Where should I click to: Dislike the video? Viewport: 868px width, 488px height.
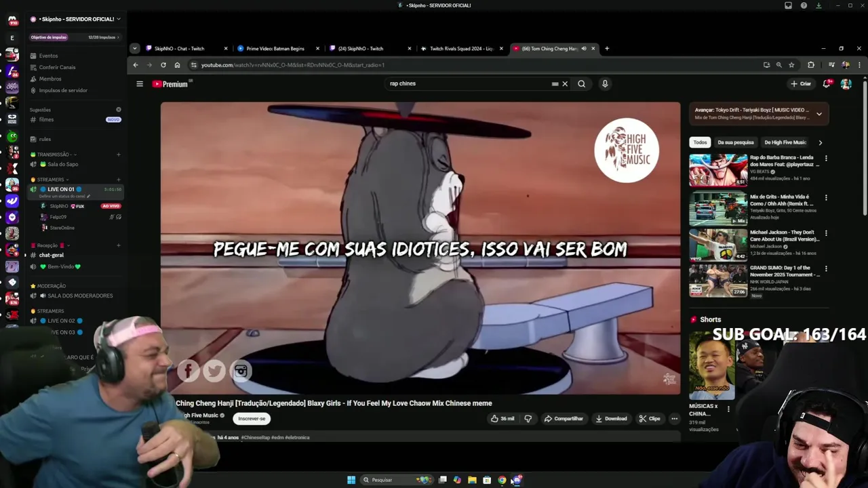coord(528,419)
